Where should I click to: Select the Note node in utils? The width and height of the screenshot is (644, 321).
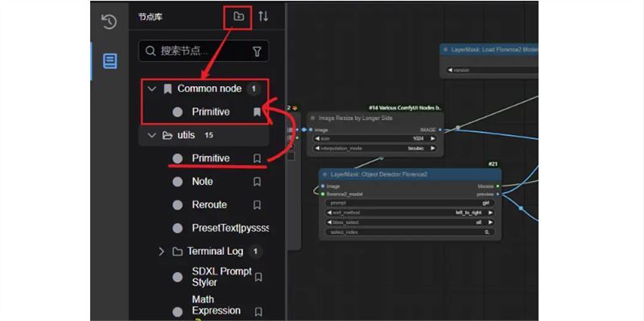click(x=202, y=182)
